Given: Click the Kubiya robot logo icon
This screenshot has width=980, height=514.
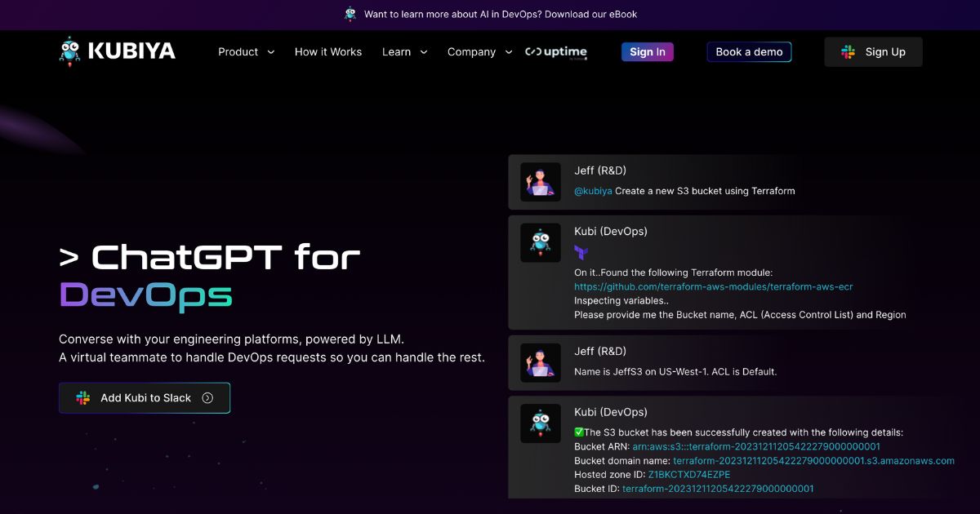Looking at the screenshot, I should coord(70,51).
